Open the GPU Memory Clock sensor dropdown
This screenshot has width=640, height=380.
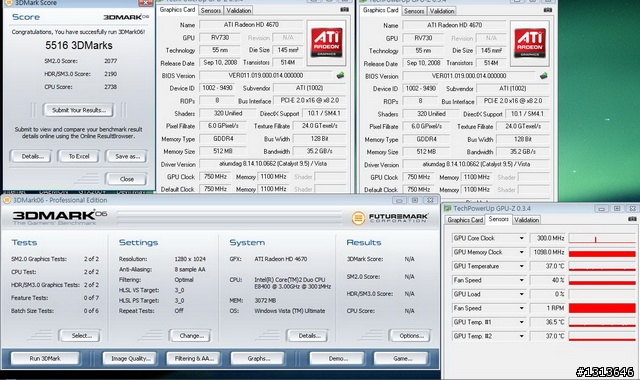point(521,252)
